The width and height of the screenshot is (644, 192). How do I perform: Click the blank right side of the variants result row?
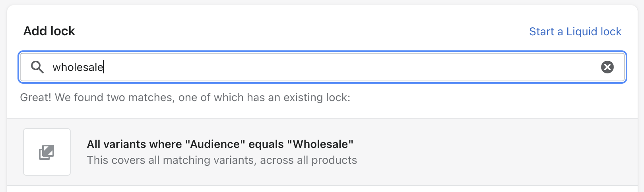coord(497,152)
